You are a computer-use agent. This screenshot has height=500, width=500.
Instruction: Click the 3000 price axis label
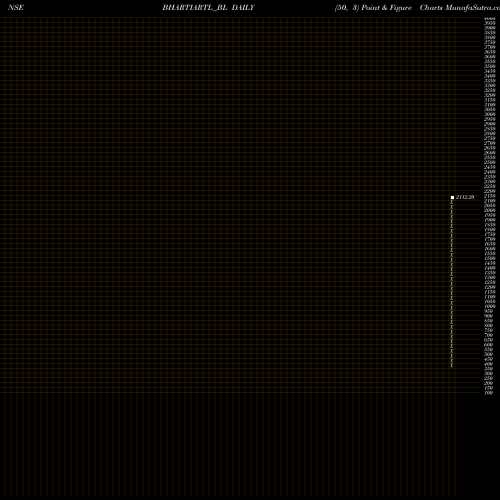point(490,114)
